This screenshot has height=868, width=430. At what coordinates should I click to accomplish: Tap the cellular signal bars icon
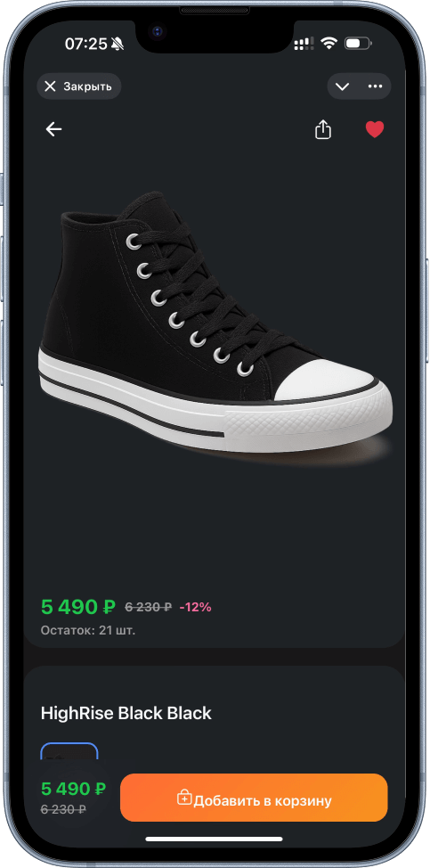coord(304,45)
